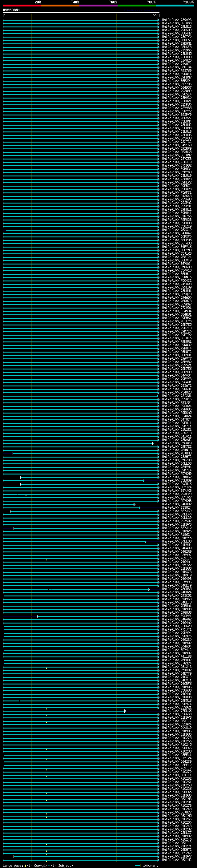Screen dimensions: 197x868
Task: Click the red ~20% identity legend bar
Action: click(x=22, y=6)
